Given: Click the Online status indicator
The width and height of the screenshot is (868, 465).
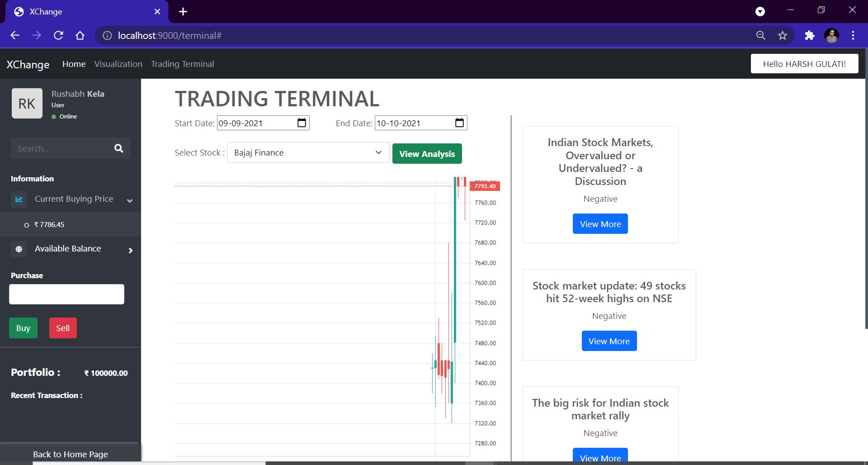Looking at the screenshot, I should click(64, 116).
